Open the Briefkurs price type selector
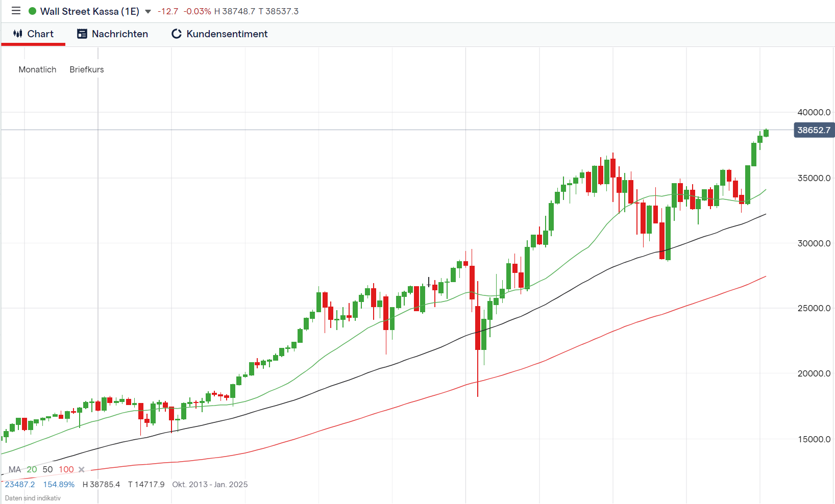The image size is (835, 504). coord(86,69)
